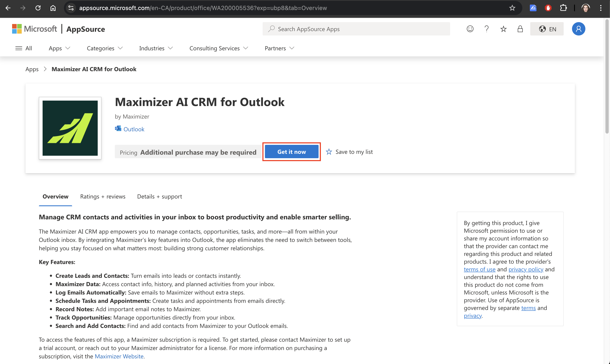Expand the Apps dropdown
The image size is (610, 364).
click(x=59, y=48)
